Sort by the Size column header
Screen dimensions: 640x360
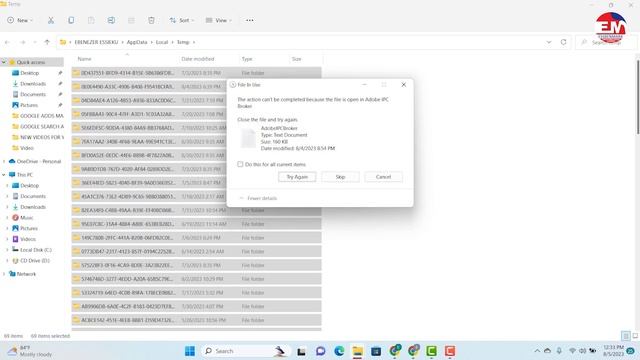point(305,59)
